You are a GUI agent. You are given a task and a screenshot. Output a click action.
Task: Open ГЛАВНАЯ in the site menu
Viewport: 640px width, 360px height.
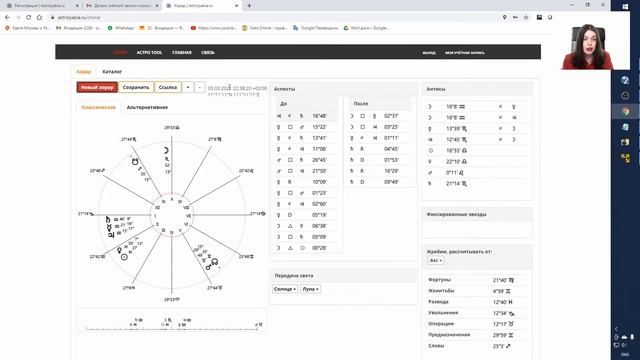coord(182,53)
